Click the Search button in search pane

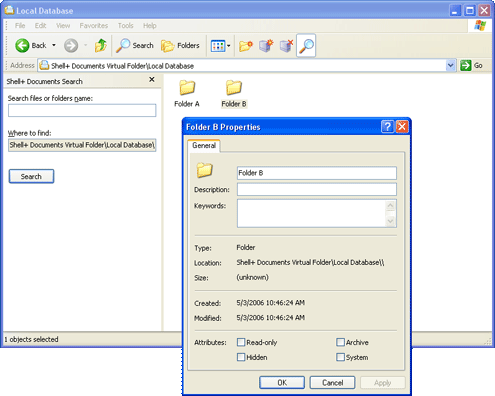31,176
